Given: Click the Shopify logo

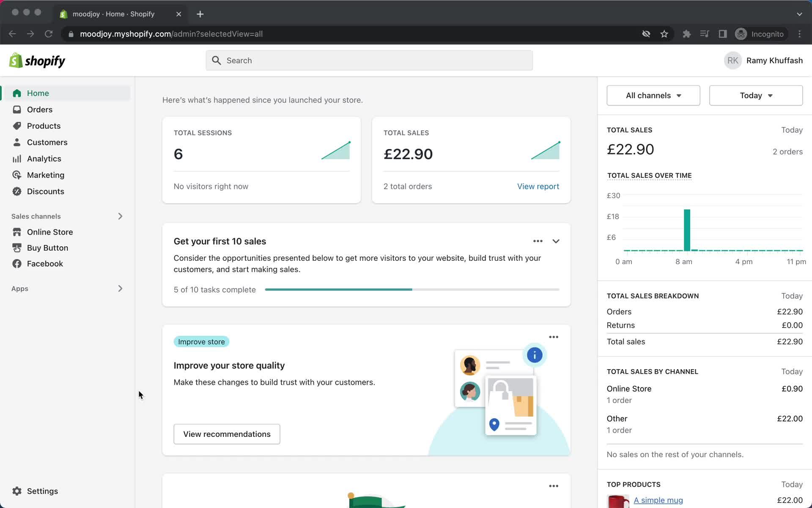Looking at the screenshot, I should point(37,61).
